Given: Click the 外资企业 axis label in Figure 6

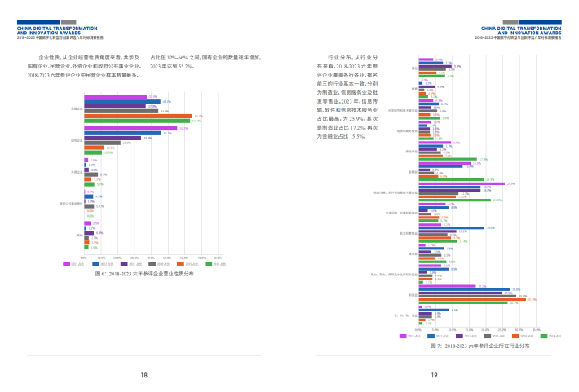Looking at the screenshot, I should 77,172.
